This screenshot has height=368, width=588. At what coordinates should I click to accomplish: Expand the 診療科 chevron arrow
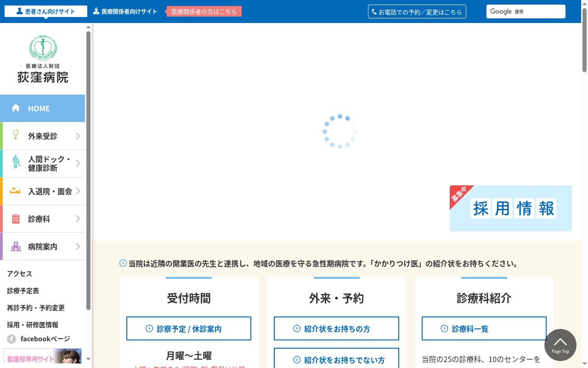coord(78,218)
